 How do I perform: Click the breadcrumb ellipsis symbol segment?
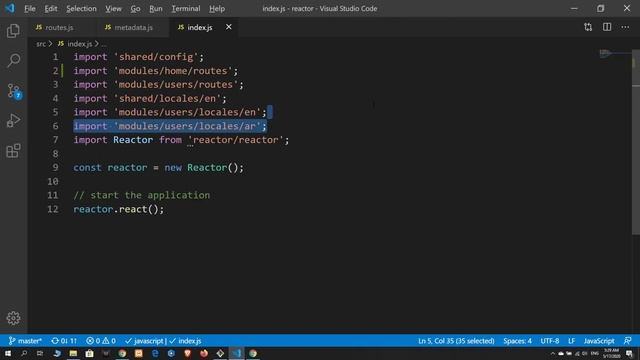(104, 44)
